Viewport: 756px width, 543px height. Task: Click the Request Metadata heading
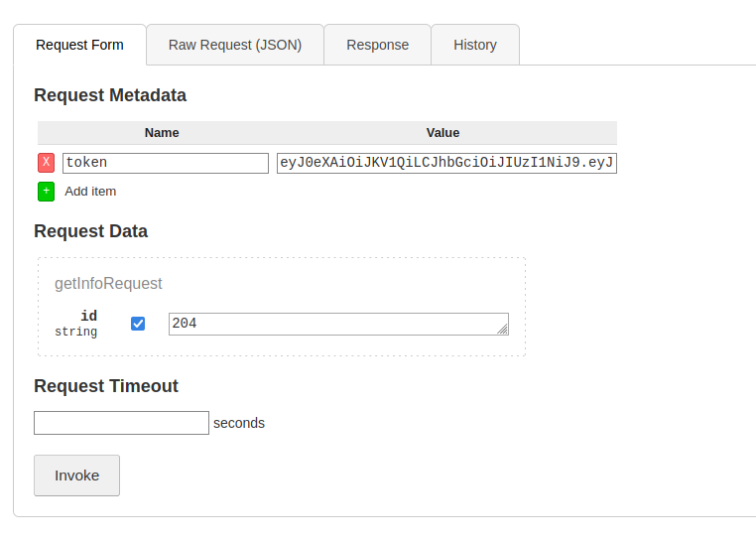pos(110,95)
